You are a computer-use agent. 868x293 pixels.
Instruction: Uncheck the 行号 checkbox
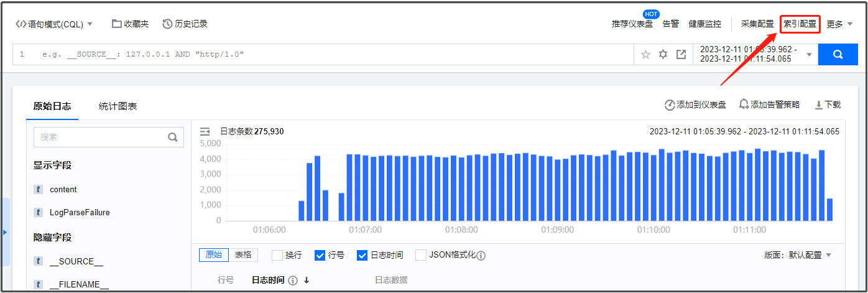click(320, 255)
